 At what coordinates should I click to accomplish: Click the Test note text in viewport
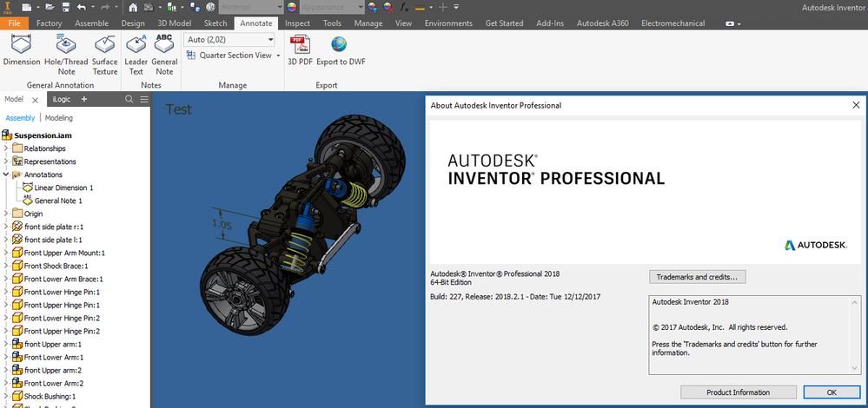pyautogui.click(x=178, y=109)
